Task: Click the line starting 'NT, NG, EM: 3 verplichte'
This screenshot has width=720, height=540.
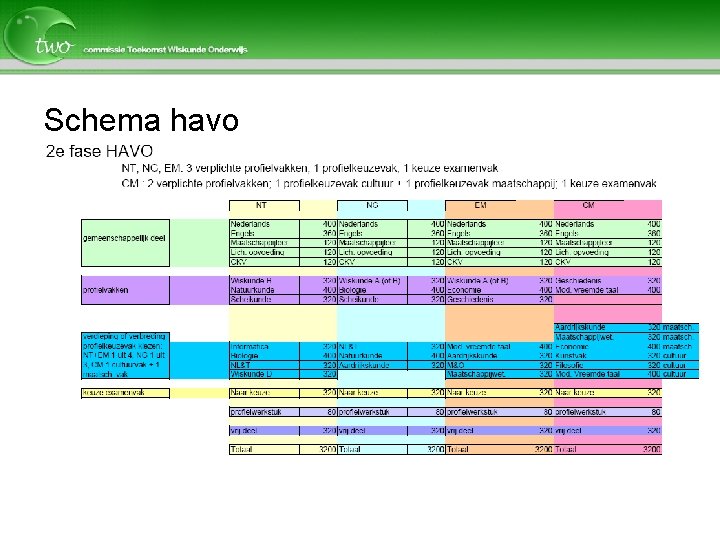Action: [x=310, y=168]
